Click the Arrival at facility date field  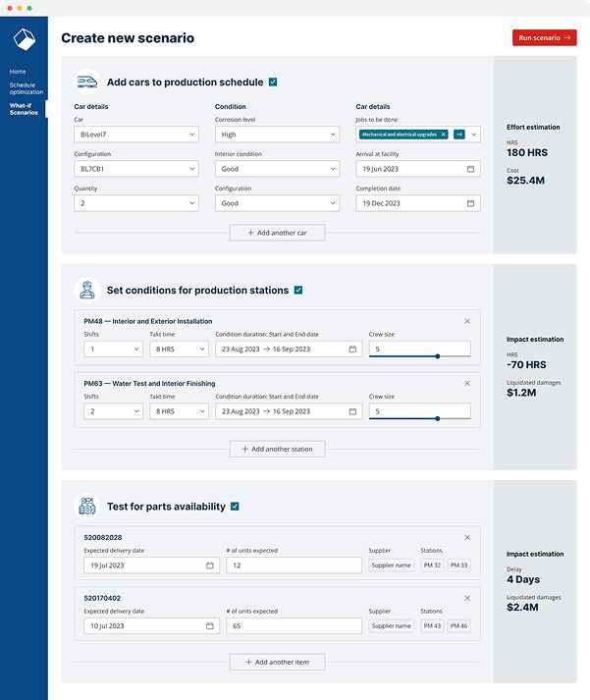(x=418, y=169)
